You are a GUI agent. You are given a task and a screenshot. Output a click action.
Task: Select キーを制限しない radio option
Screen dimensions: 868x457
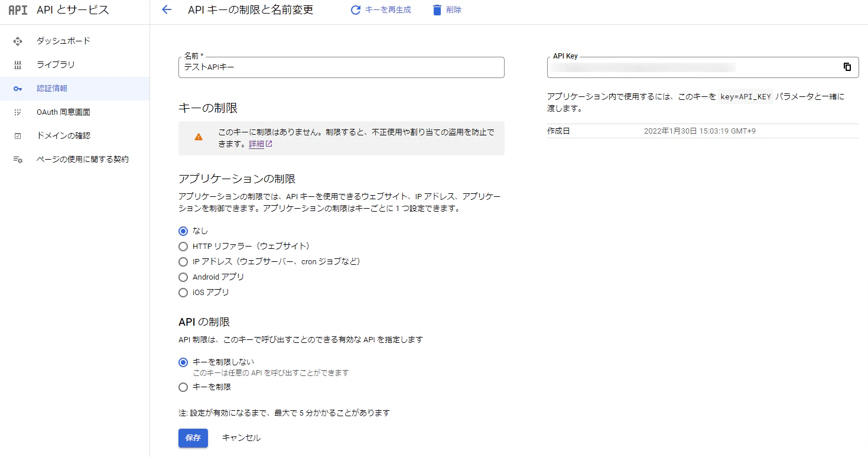[183, 362]
